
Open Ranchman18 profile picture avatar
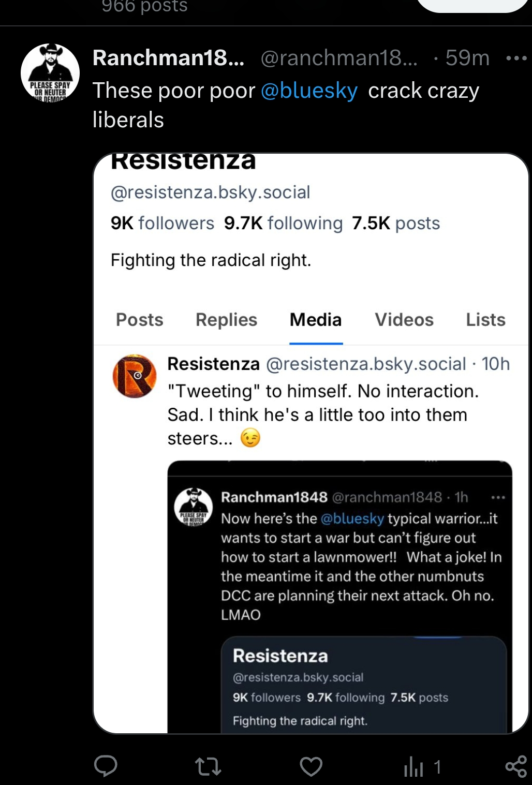pos(50,72)
